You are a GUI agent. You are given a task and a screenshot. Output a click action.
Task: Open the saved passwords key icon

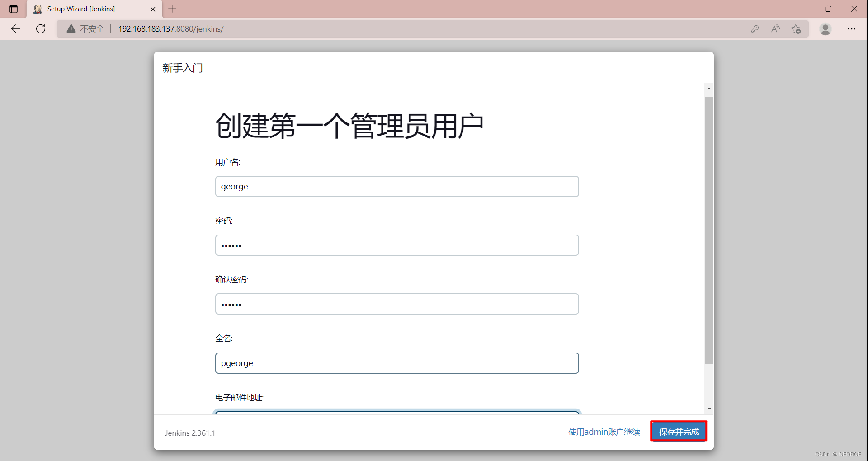[755, 29]
